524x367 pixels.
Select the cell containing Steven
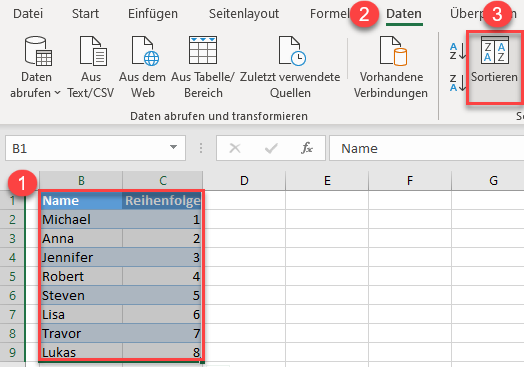pos(81,295)
